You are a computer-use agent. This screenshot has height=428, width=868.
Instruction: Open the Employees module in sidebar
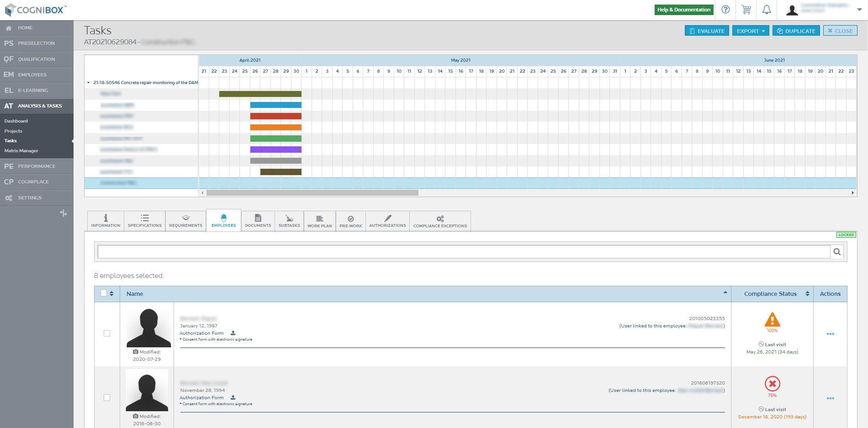click(x=37, y=75)
